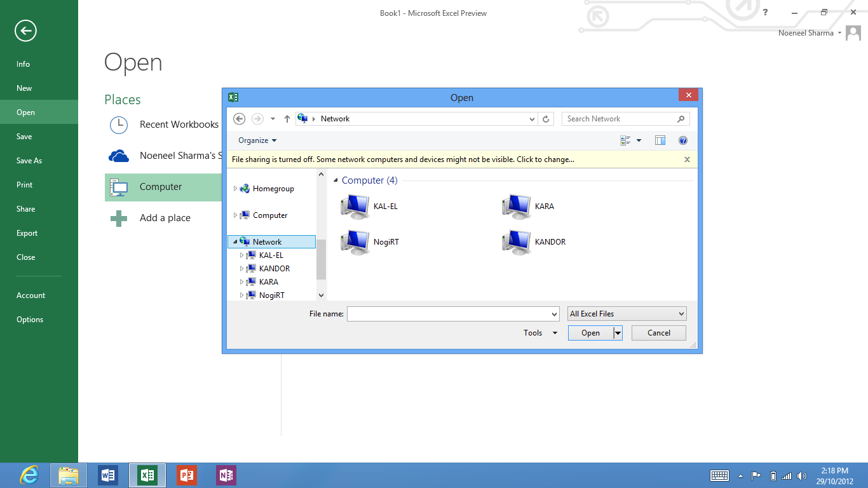Image resolution: width=868 pixels, height=488 pixels.
Task: Click the navigation pane scroll down arrow
Action: pos(321,295)
